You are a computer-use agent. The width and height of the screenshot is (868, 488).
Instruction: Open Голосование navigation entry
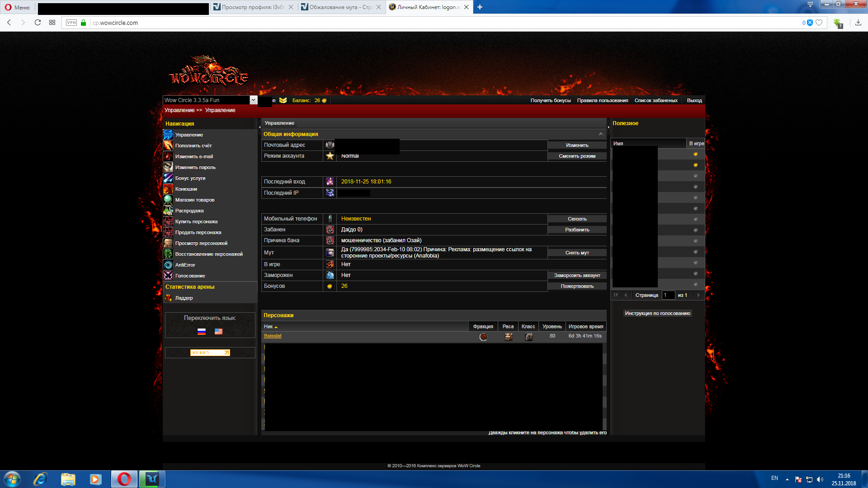tap(190, 276)
